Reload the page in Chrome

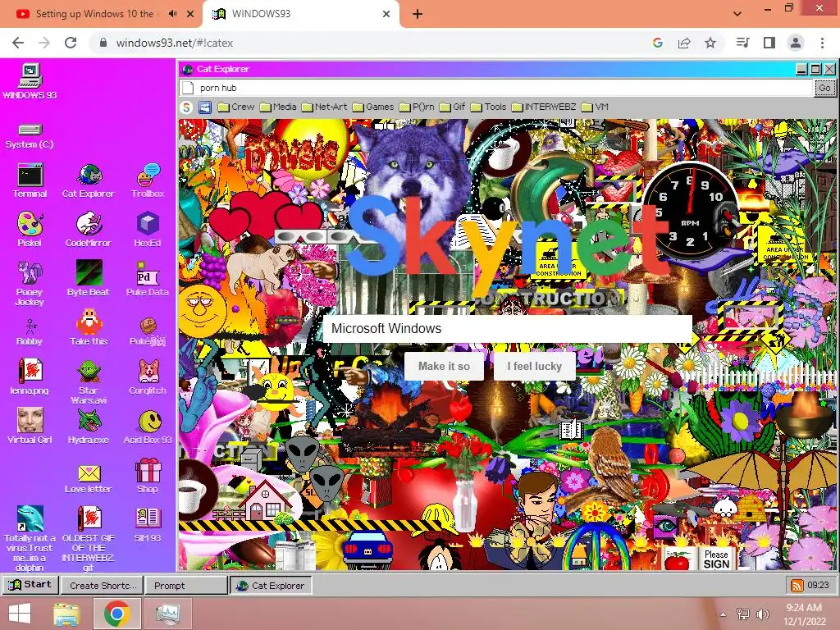(71, 43)
